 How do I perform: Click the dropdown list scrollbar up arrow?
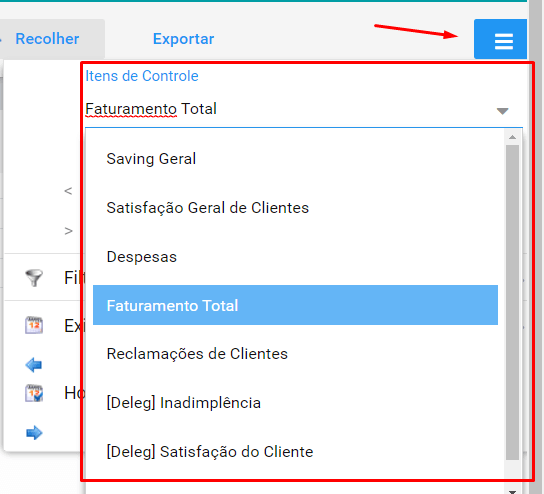[512, 137]
